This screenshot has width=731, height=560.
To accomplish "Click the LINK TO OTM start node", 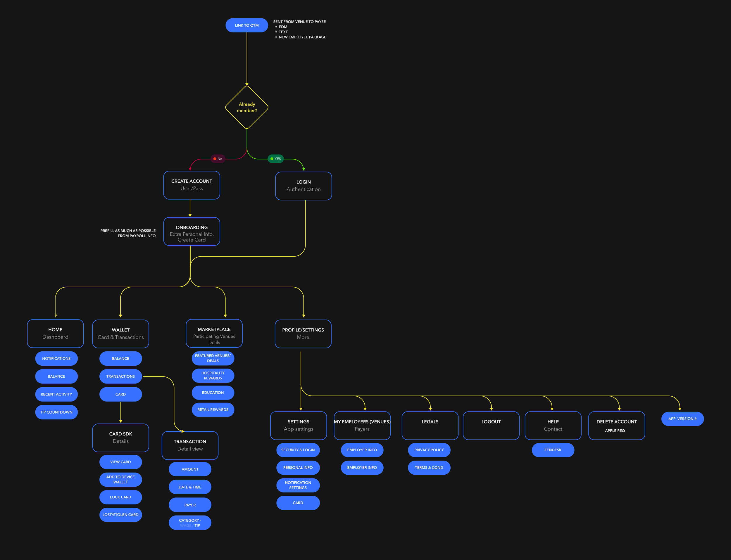I will pos(246,25).
